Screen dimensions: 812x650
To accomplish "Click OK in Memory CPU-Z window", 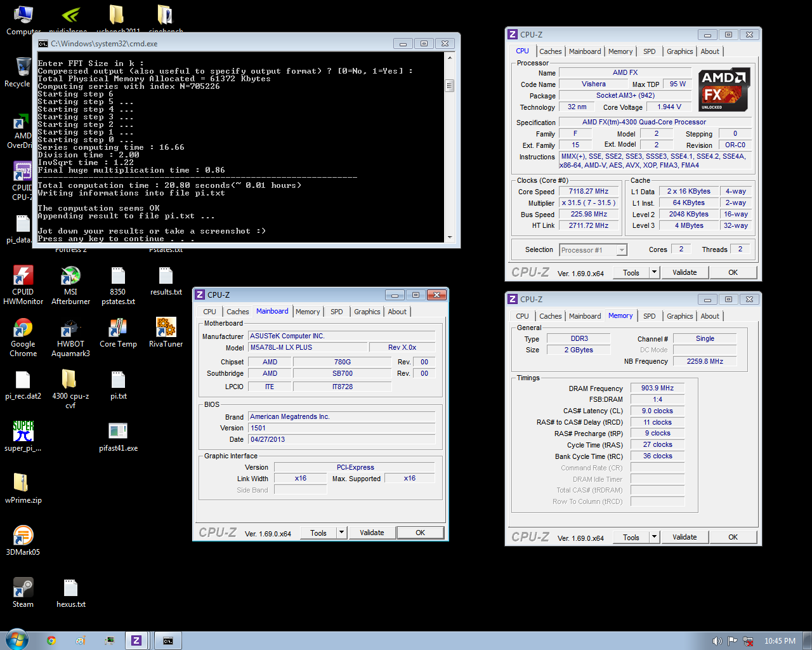I will click(733, 537).
